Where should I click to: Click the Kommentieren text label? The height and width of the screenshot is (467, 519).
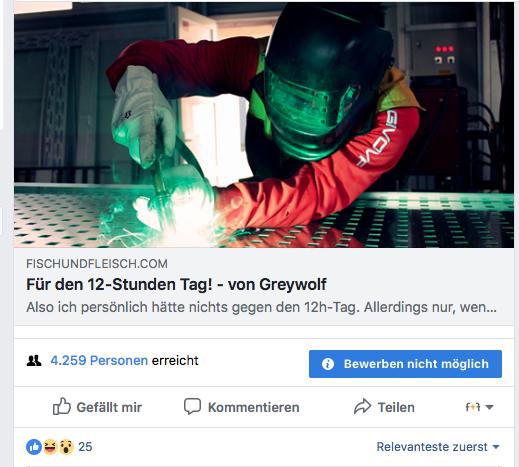coord(254,407)
